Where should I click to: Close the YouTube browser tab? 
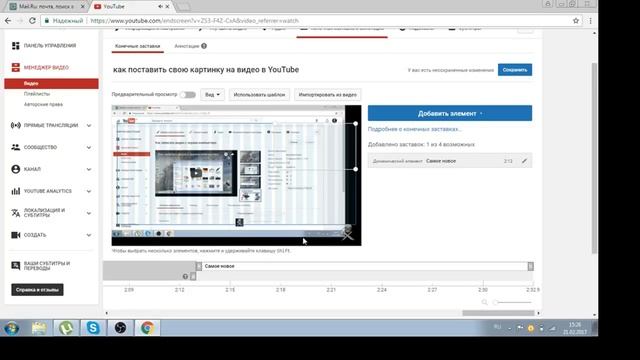coord(167,7)
